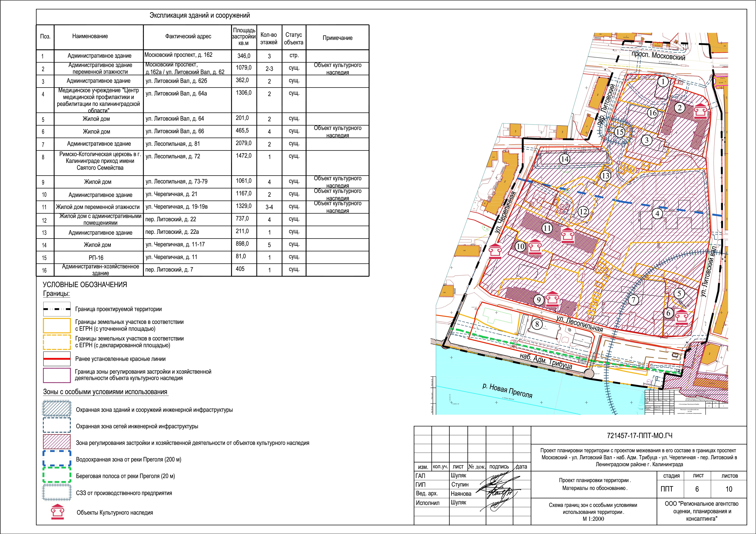Viewport: 756px width, 534px height.
Task: Select map marker 7 circle
Action: 633,300
